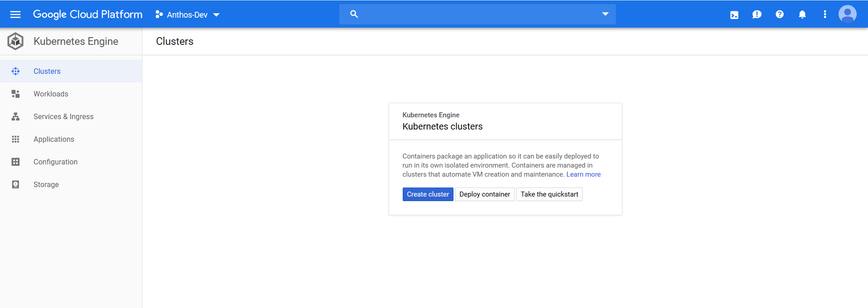Open the send feedback icon
The height and width of the screenshot is (308, 868).
757,14
